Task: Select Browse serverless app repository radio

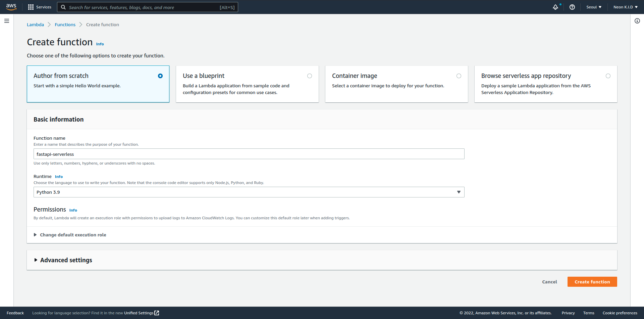Action: tap(608, 76)
